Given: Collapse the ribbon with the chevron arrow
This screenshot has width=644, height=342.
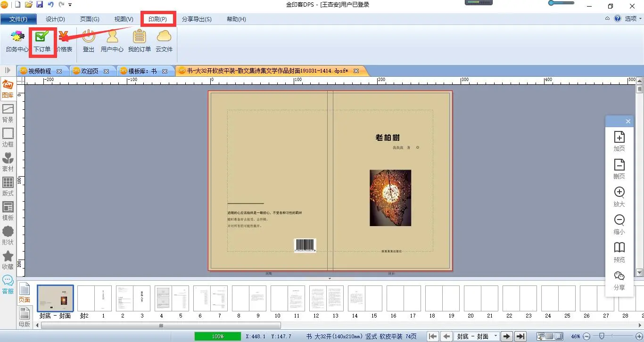Looking at the screenshot, I should point(607,19).
